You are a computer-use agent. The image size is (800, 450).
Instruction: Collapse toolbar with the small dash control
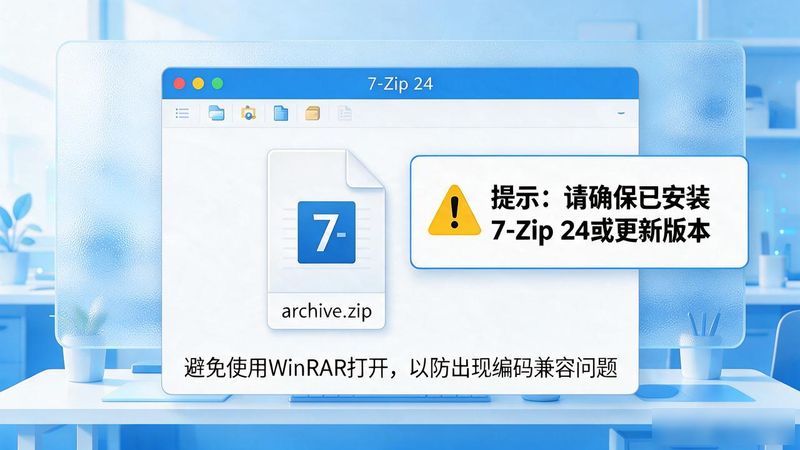pos(621,113)
